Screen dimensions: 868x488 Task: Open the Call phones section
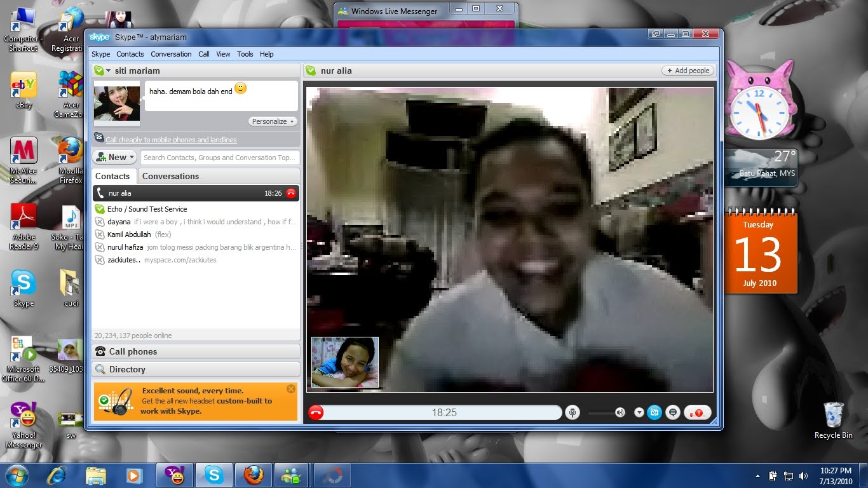pos(196,351)
